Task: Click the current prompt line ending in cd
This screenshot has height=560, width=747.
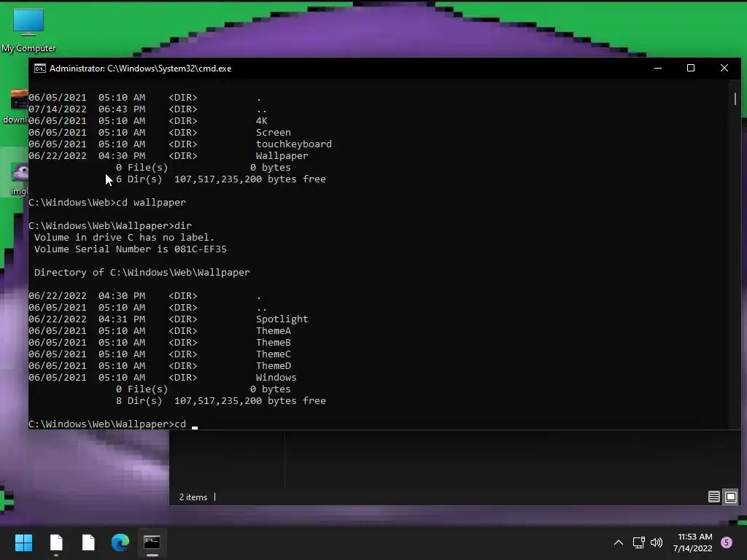Action: tap(113, 424)
